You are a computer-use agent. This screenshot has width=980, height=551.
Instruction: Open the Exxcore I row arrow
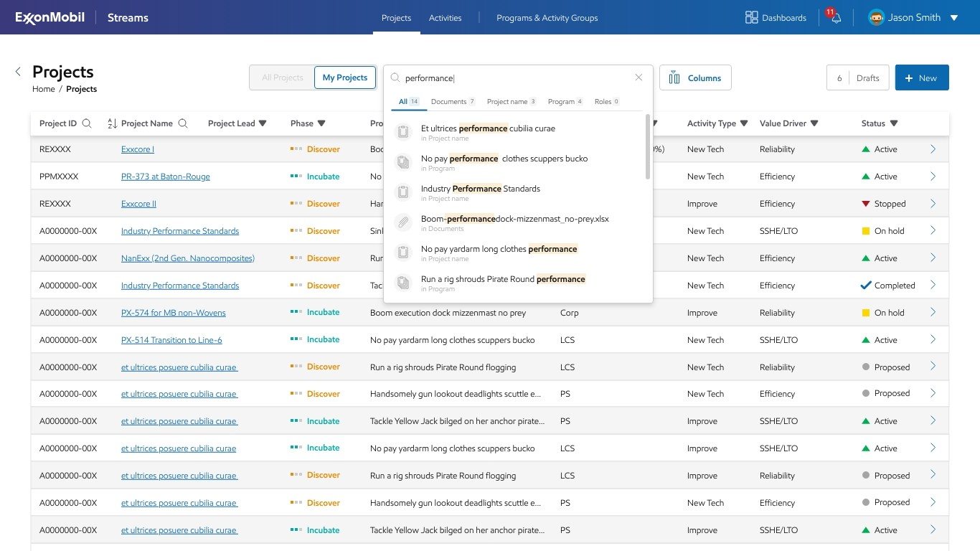[x=933, y=149]
